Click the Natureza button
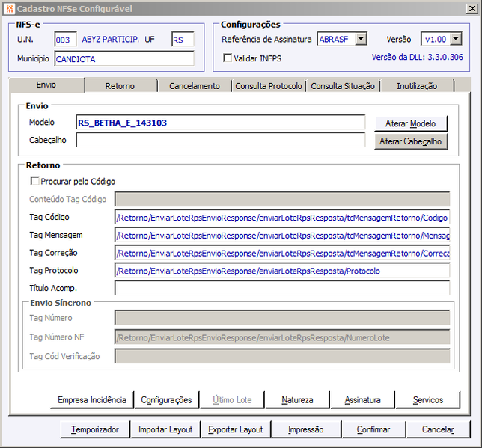Screen dimensions: 482x448 (297, 399)
